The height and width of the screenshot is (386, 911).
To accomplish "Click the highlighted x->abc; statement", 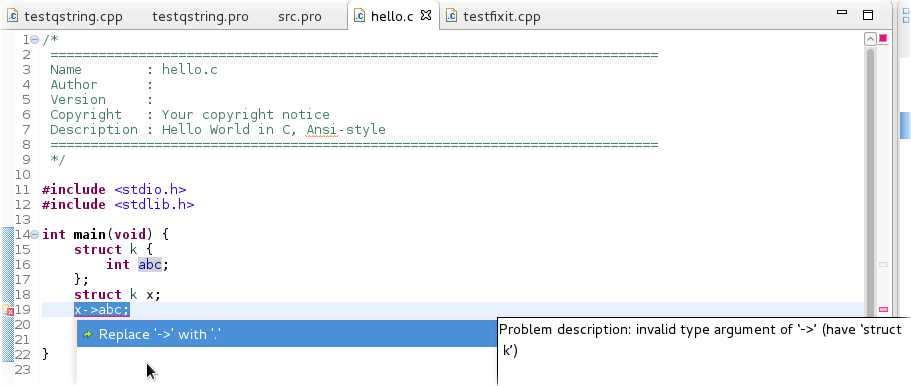I will (102, 310).
